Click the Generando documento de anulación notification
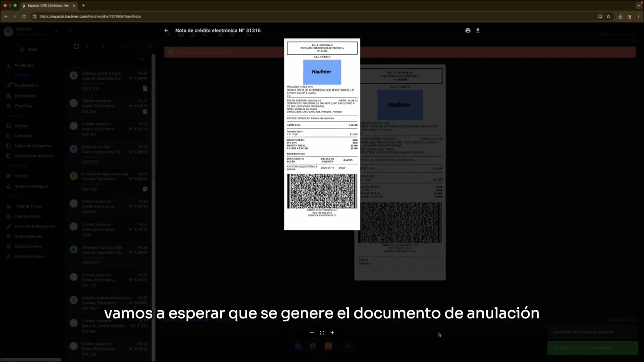Viewport: 644px width, 362px height. [592, 332]
